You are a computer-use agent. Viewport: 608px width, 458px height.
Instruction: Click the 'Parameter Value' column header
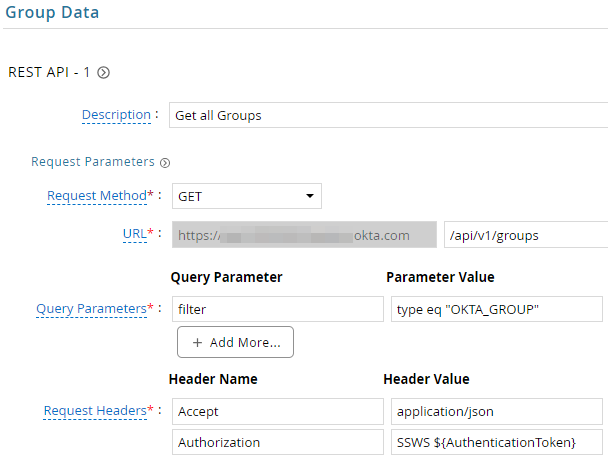(440, 277)
